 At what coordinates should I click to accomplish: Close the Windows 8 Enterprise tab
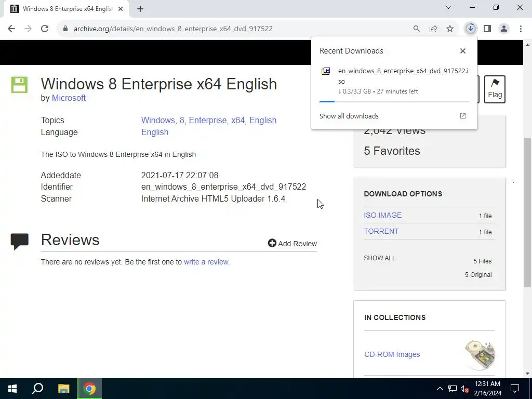click(121, 9)
